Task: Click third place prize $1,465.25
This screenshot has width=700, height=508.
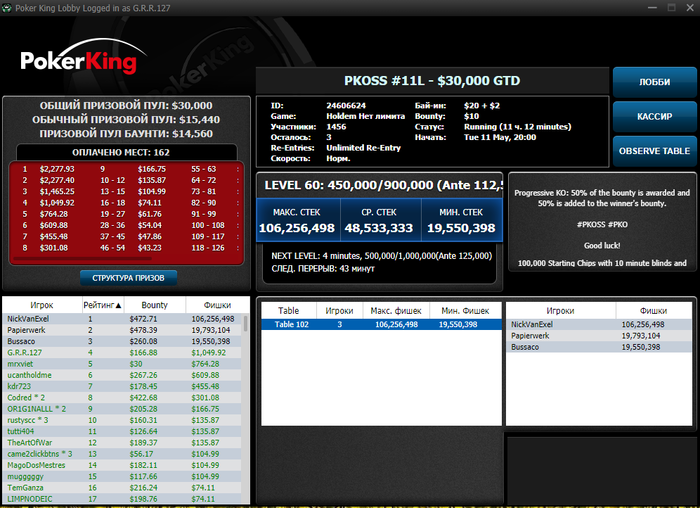Action: (57, 192)
